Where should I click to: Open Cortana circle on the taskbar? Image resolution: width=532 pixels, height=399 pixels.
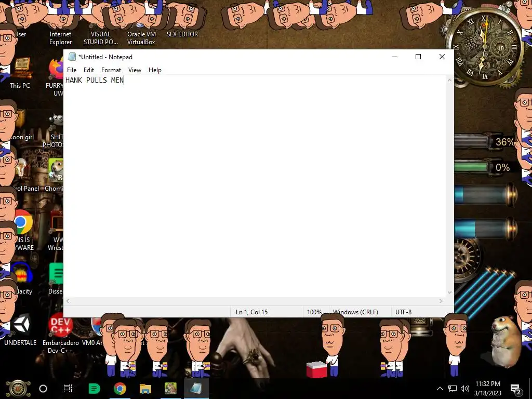click(43, 389)
